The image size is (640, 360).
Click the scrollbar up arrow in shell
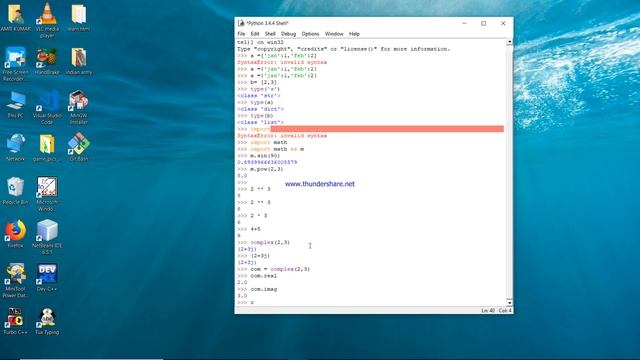pyautogui.click(x=509, y=42)
